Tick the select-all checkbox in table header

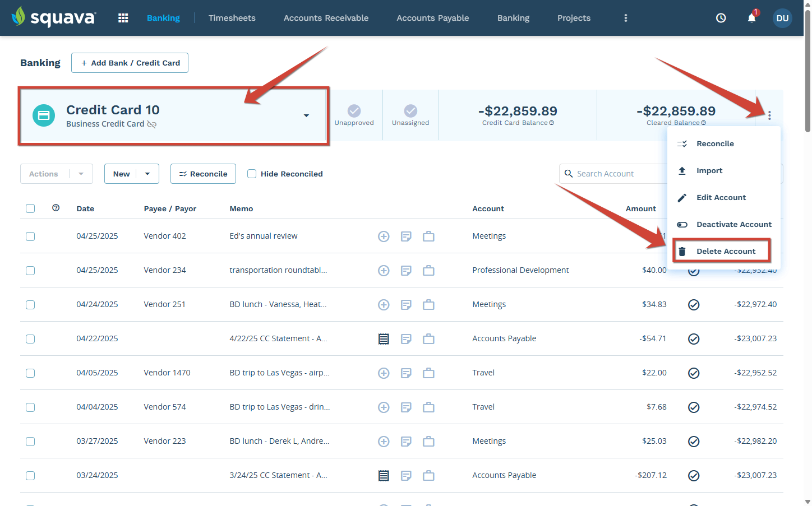(x=30, y=208)
